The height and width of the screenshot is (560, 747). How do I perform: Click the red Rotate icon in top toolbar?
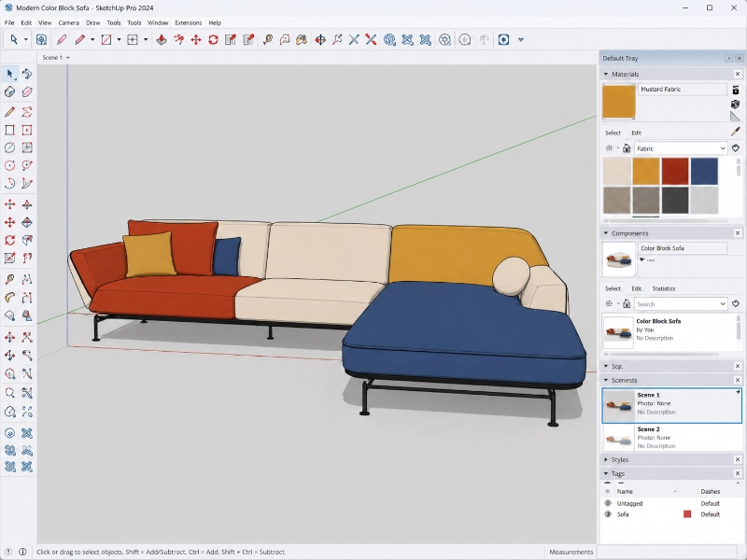tap(213, 39)
